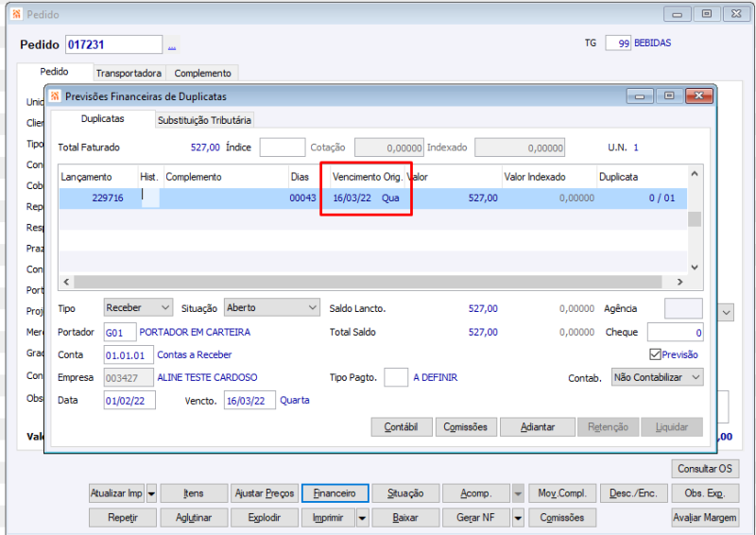Expand the arrow next to Atualizar Imp
756x535 pixels.
151,493
